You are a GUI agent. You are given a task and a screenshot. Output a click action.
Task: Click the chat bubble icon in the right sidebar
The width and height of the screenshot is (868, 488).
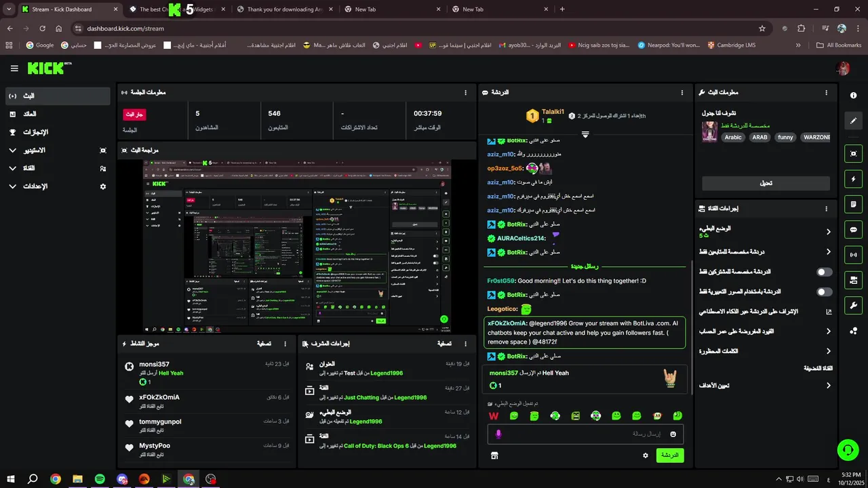tap(853, 230)
